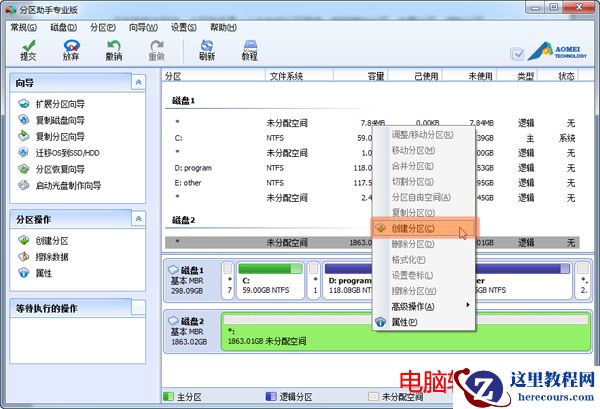Click the AOMEI Technology logo

(x=557, y=51)
